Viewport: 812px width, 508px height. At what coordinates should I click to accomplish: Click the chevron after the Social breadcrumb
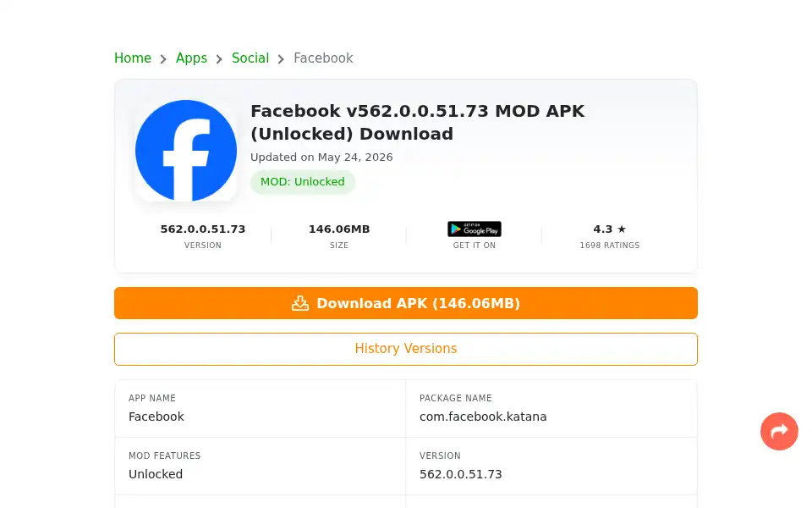pos(281,59)
